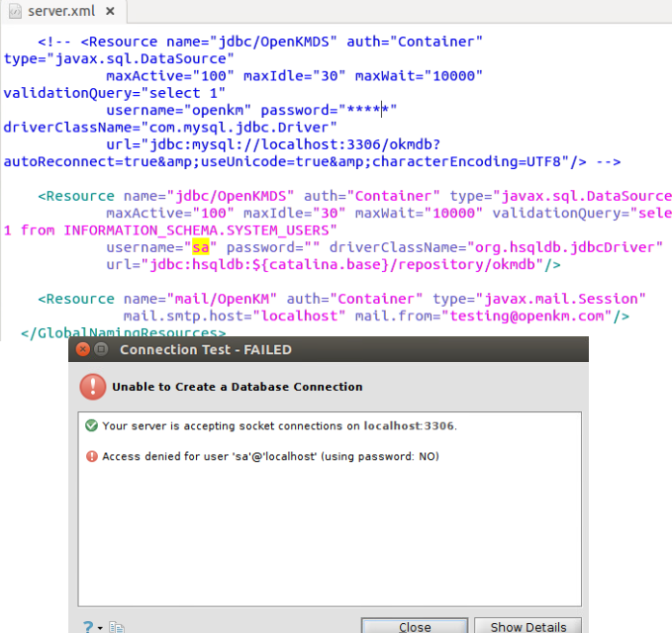Click the 'jdbc:hsqldb:${catalina.base}/repository/okmdb' url

[342, 264]
